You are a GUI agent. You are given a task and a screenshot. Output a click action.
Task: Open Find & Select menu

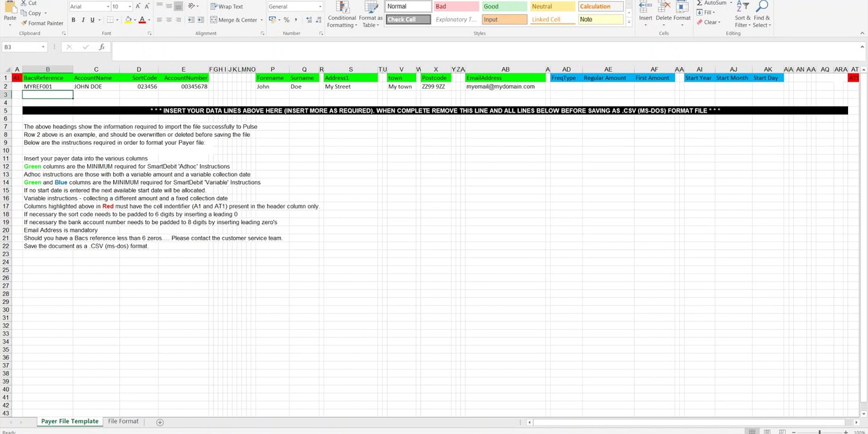(x=761, y=14)
